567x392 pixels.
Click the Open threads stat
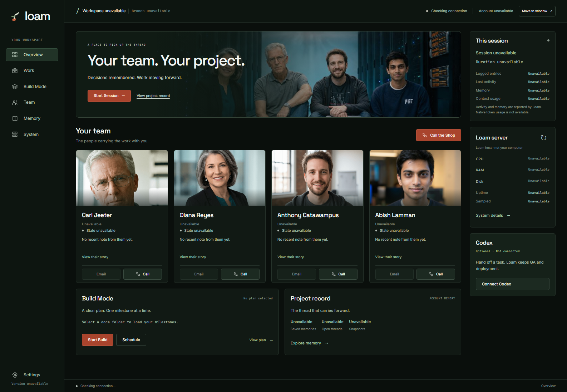332,325
